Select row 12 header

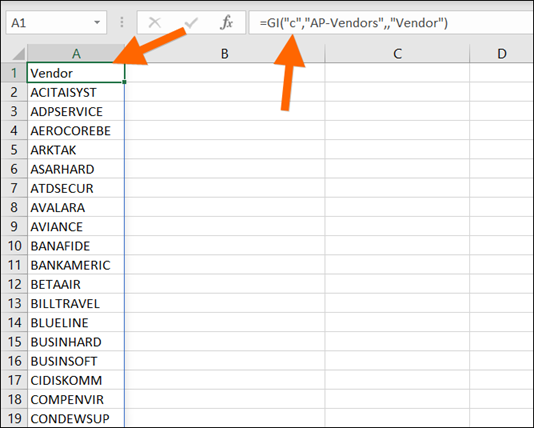(x=14, y=284)
